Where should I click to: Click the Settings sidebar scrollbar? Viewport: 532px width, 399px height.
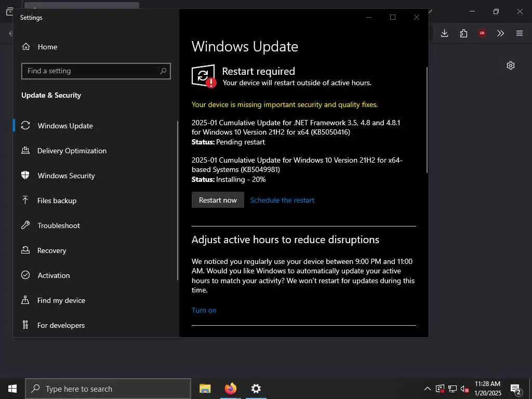point(178,200)
